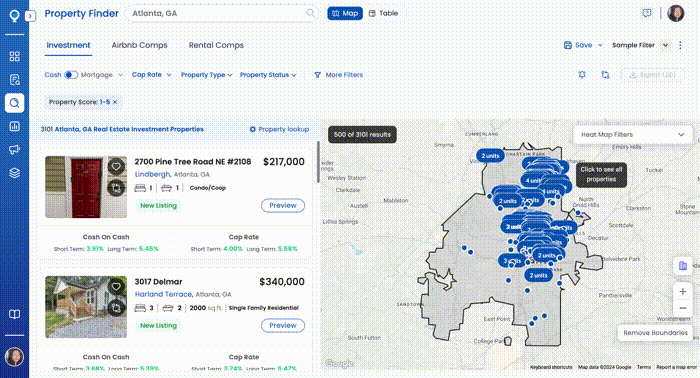Preview the 3017 Delmar listing
Screen dimensions: 700x378
click(283, 325)
